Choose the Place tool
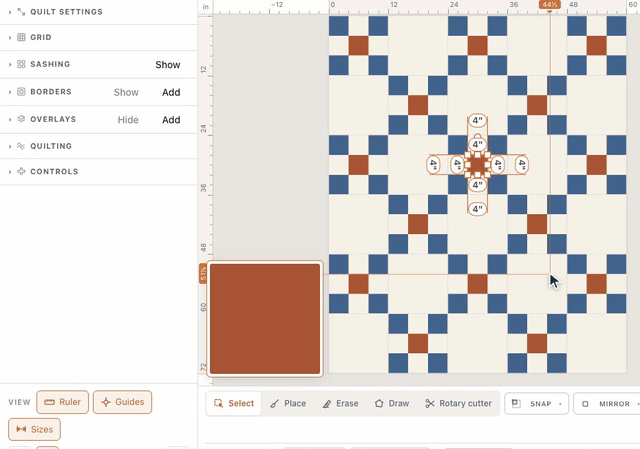640x449 pixels. pyautogui.click(x=288, y=404)
